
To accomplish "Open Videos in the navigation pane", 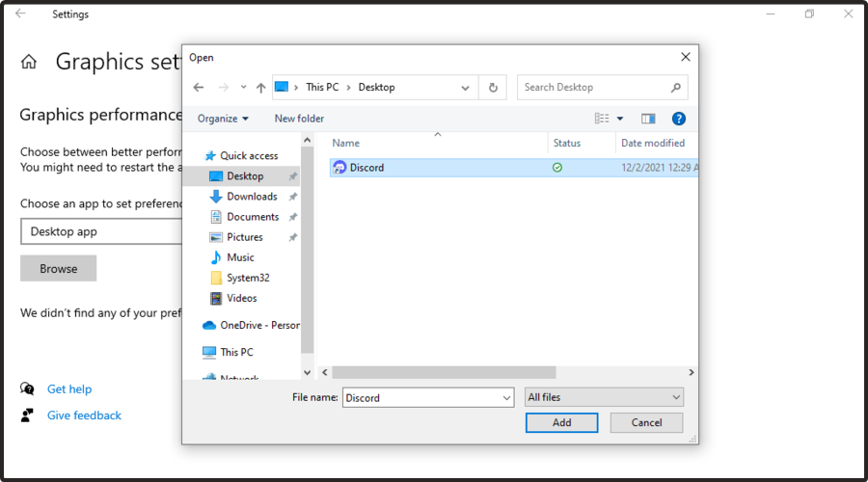I will [x=242, y=298].
